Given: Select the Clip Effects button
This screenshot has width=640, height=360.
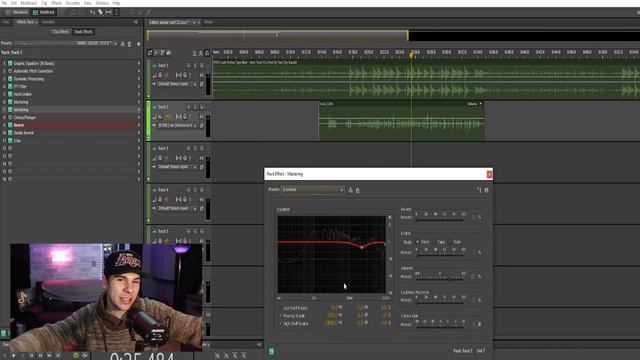Looking at the screenshot, I should point(61,32).
